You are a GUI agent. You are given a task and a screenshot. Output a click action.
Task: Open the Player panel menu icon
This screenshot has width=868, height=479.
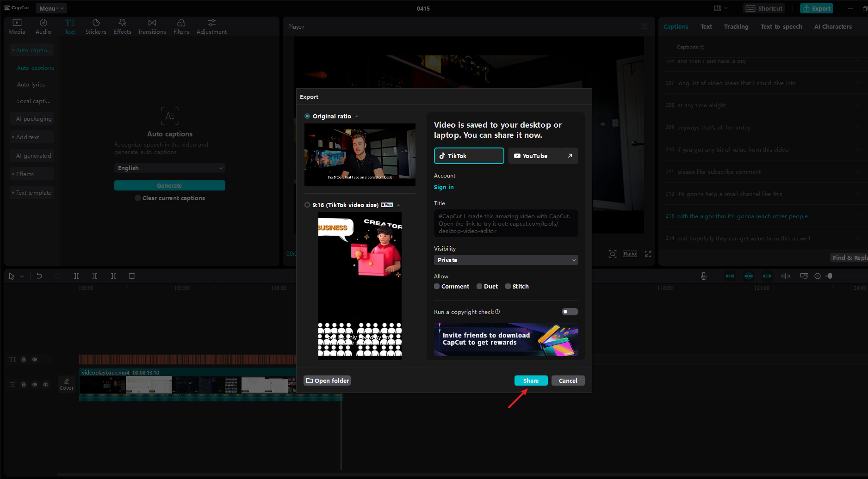pos(645,26)
